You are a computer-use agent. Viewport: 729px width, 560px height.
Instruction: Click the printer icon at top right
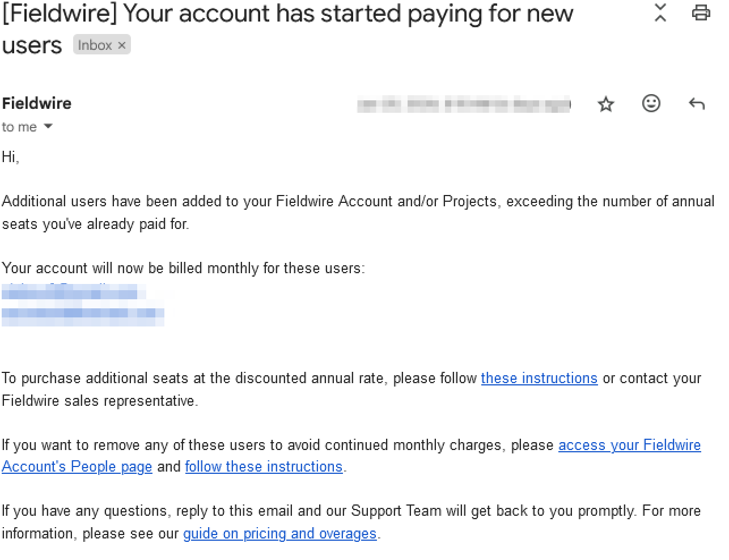click(x=701, y=12)
